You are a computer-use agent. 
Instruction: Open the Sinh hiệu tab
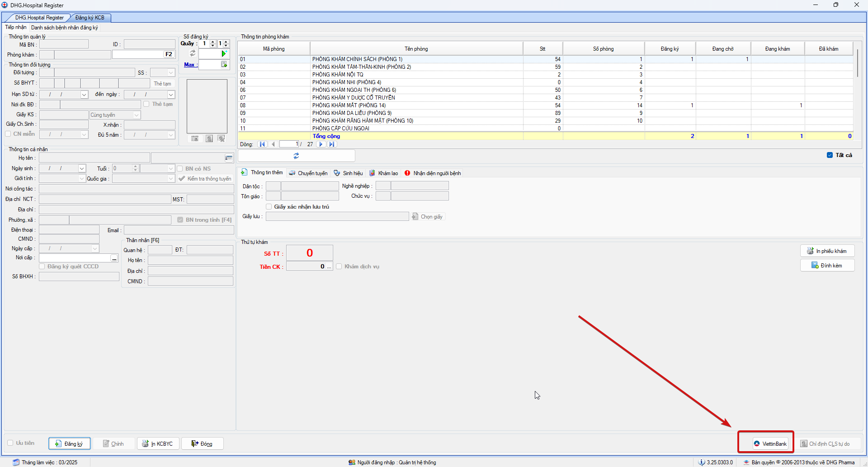click(349, 173)
